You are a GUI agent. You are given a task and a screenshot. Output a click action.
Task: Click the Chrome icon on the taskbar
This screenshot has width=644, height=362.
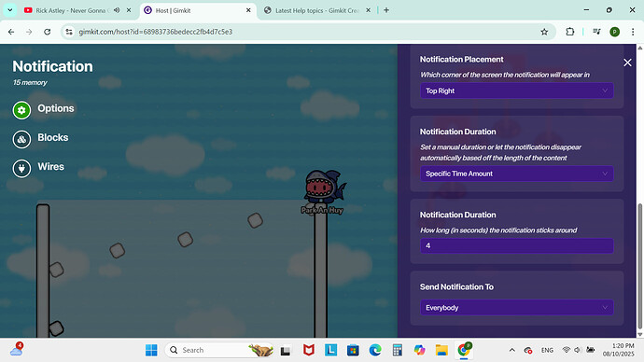(464, 350)
